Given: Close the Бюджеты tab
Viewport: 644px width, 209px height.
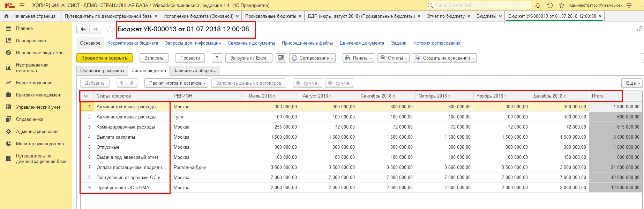Looking at the screenshot, I should [500, 16].
